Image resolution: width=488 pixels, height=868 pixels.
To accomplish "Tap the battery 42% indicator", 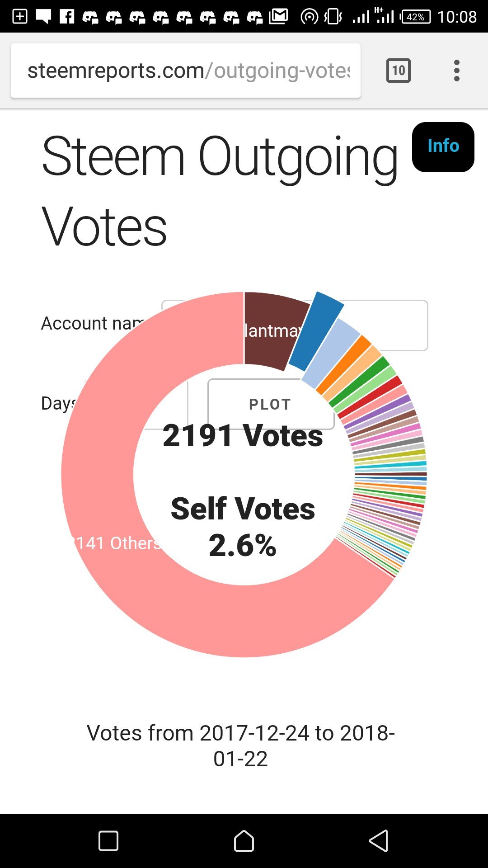I will (415, 17).
